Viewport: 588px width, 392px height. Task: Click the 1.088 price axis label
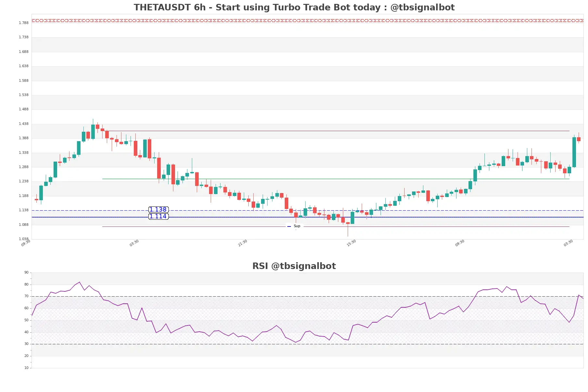click(x=24, y=225)
